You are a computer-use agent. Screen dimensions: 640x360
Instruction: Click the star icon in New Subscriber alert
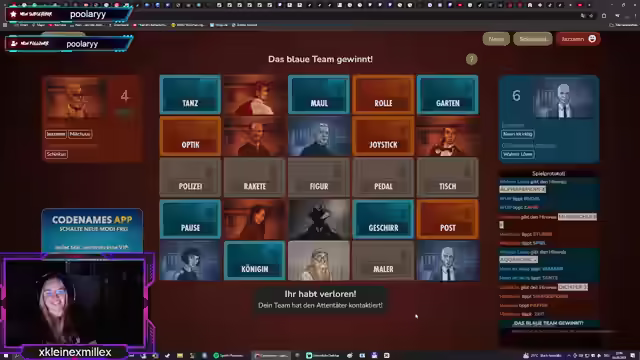click(x=13, y=14)
